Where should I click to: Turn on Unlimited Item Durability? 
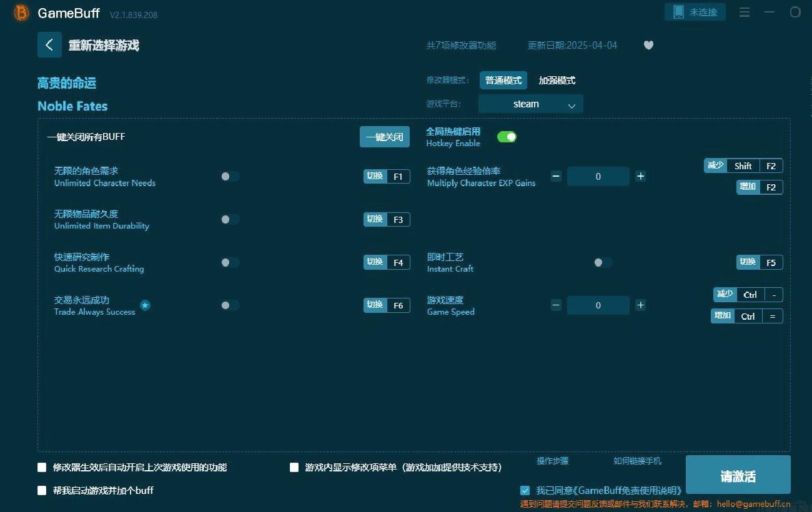pyautogui.click(x=230, y=220)
